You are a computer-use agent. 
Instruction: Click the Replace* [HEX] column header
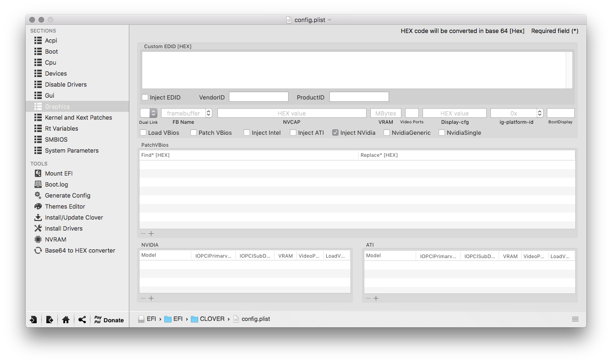(x=467, y=155)
